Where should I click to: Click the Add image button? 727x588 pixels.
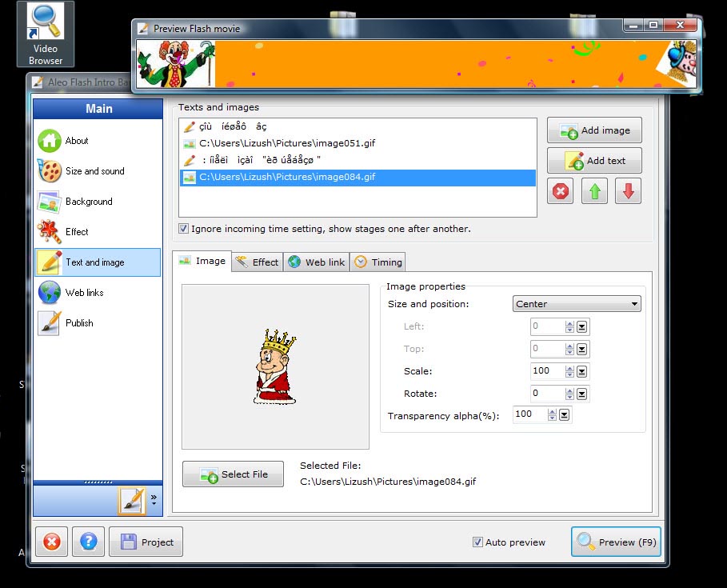594,130
